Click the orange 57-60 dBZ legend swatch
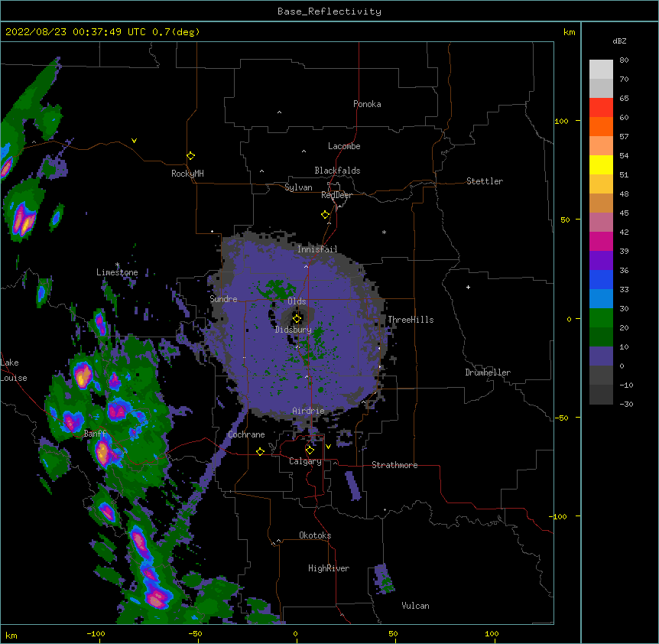 [601, 127]
